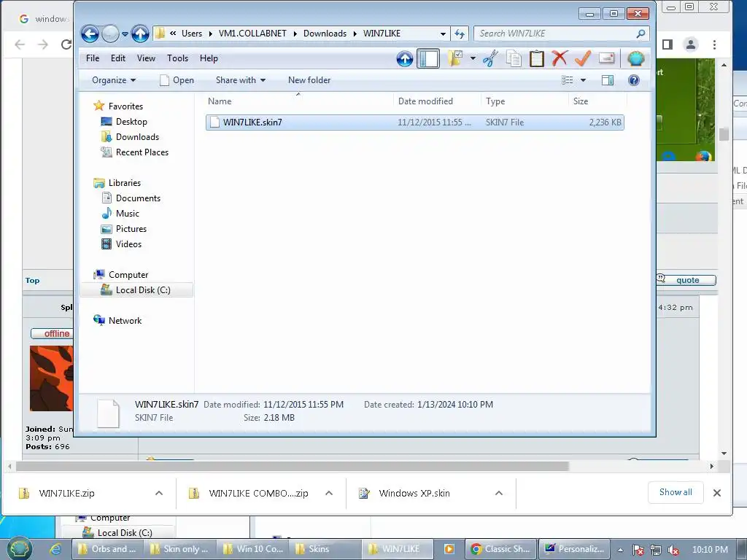Go up one folder level

140,34
